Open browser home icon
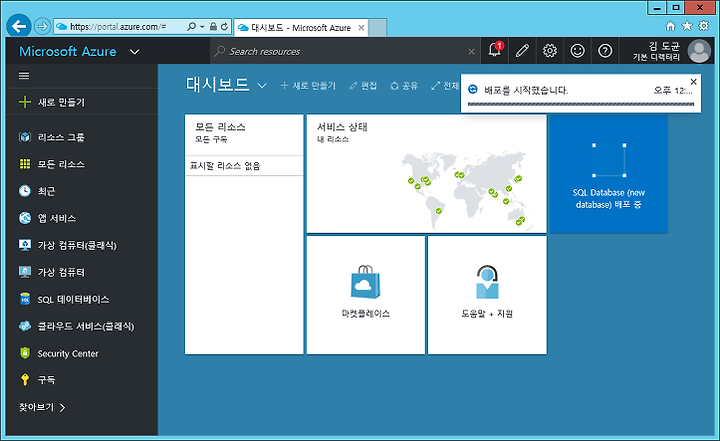Screen dimensions: 720x441 (670, 26)
